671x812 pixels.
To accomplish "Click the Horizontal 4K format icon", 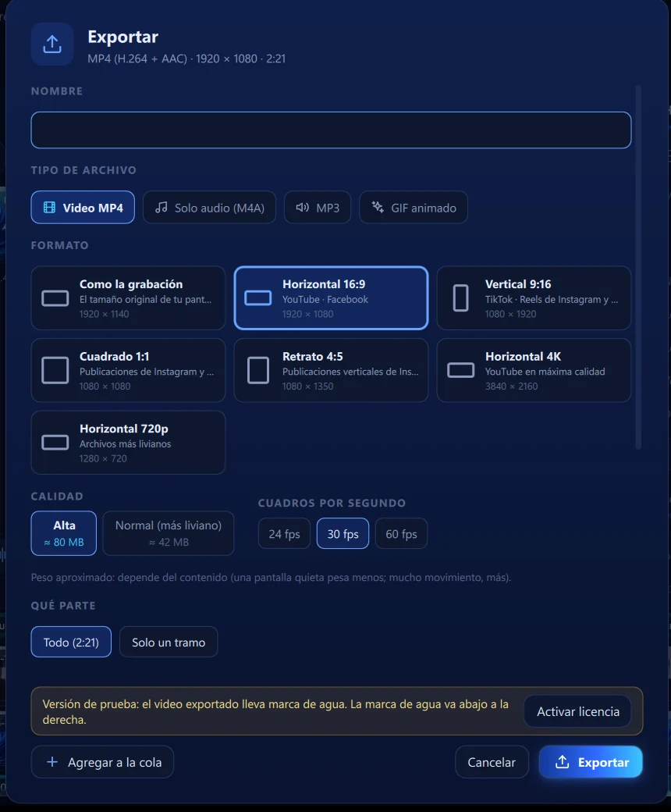I will tap(461, 370).
